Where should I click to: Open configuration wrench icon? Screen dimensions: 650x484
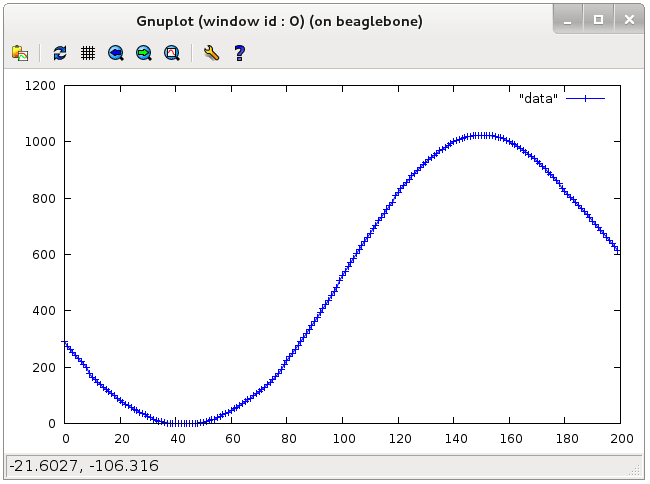pos(211,53)
